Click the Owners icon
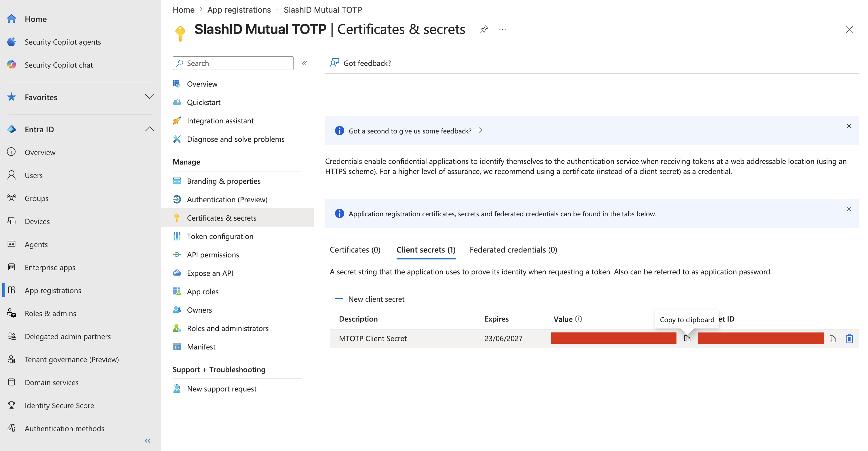The height and width of the screenshot is (451, 868). coord(177,309)
